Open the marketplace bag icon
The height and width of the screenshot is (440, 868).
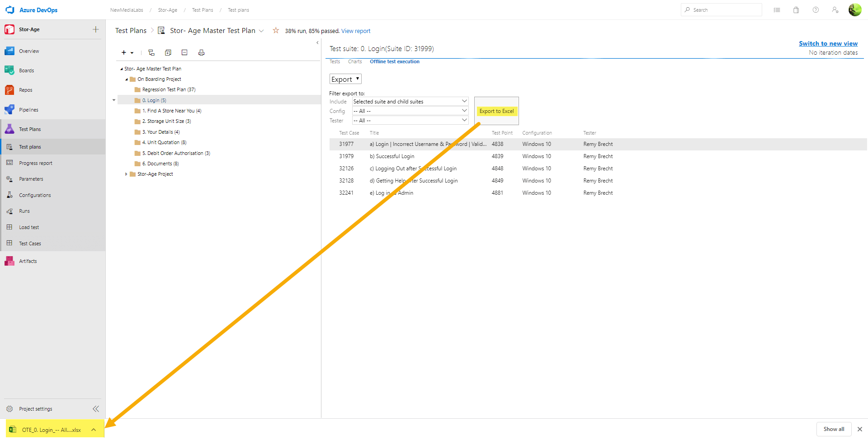796,10
